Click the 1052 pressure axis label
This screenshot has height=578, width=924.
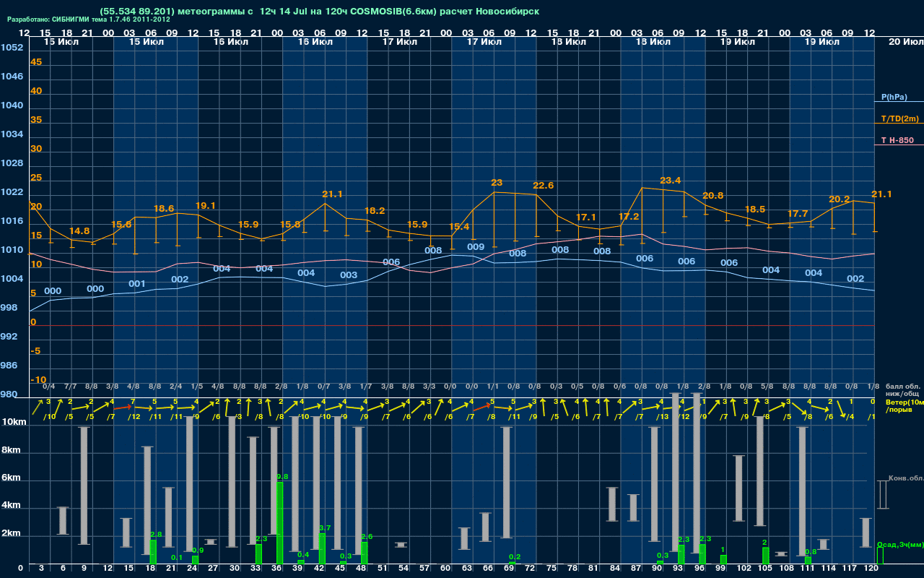click(x=12, y=48)
